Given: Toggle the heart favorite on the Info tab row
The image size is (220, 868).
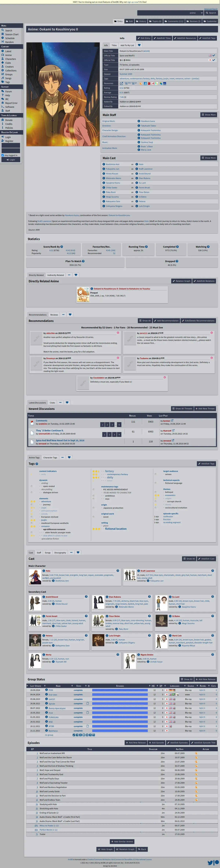Looking at the screenshot, I should [x=139, y=45].
